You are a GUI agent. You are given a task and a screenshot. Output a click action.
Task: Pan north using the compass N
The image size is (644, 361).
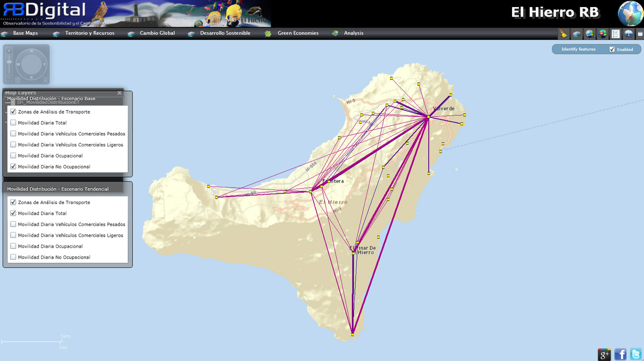pyautogui.click(x=32, y=51)
